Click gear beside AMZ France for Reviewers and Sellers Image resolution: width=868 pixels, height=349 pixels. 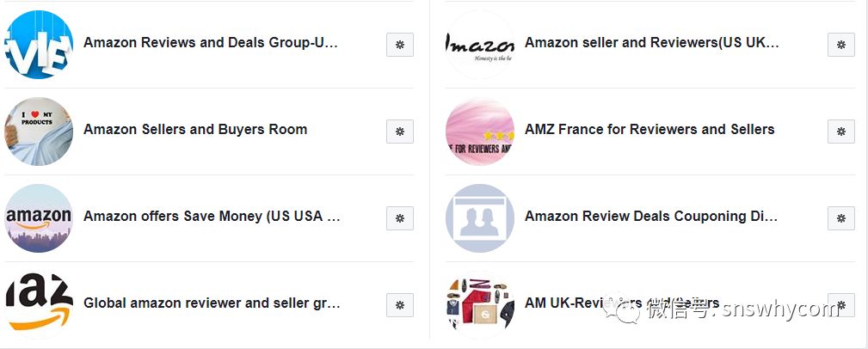pyautogui.click(x=840, y=132)
